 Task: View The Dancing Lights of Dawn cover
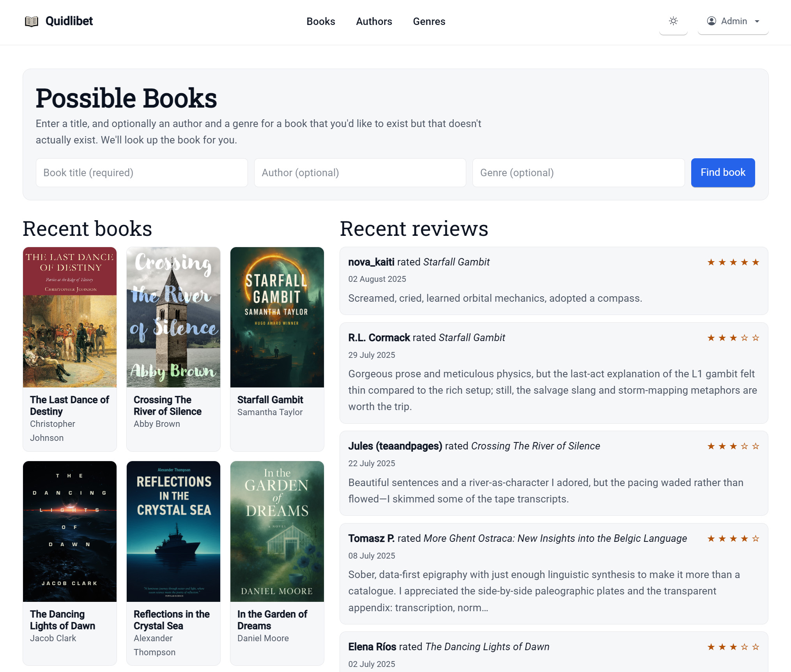tap(70, 531)
